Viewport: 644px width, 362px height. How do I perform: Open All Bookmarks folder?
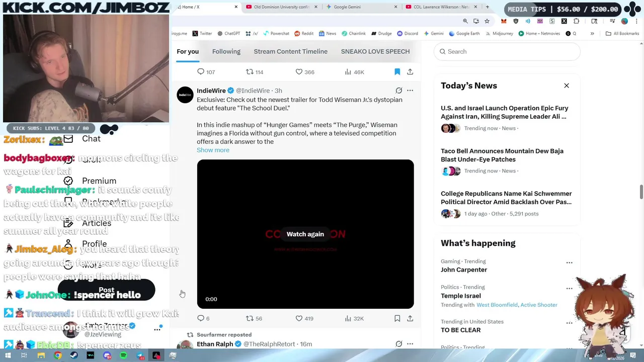coord(622,34)
